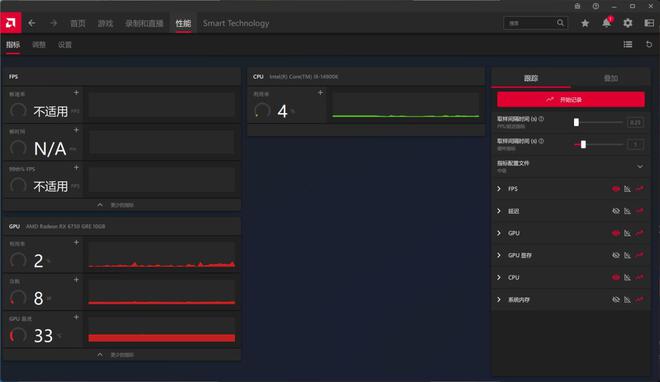Open the 指标配置文件 dropdown arrow
The image size is (660, 382).
(640, 167)
